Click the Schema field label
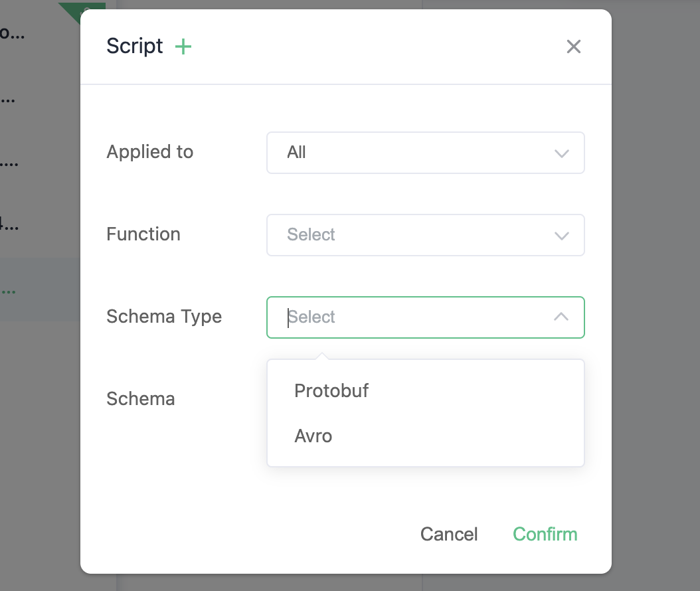 141,399
